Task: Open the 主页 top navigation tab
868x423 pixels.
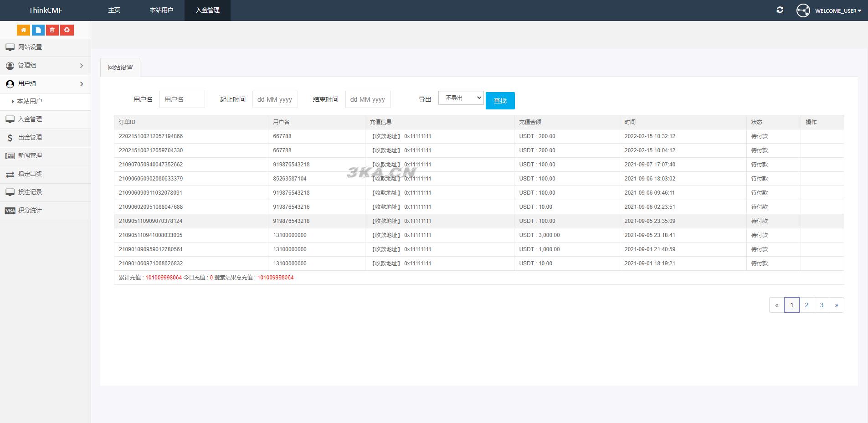Action: click(x=114, y=10)
